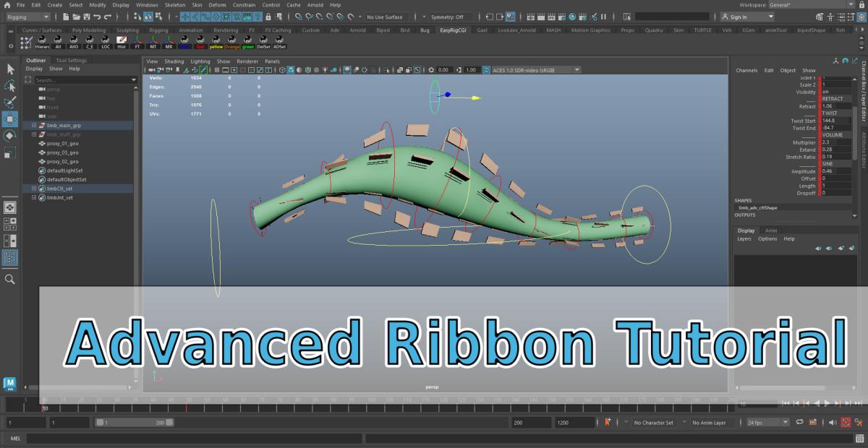Screen dimensions: 868x448
Task: Click the green color shelf button
Action: click(x=248, y=43)
